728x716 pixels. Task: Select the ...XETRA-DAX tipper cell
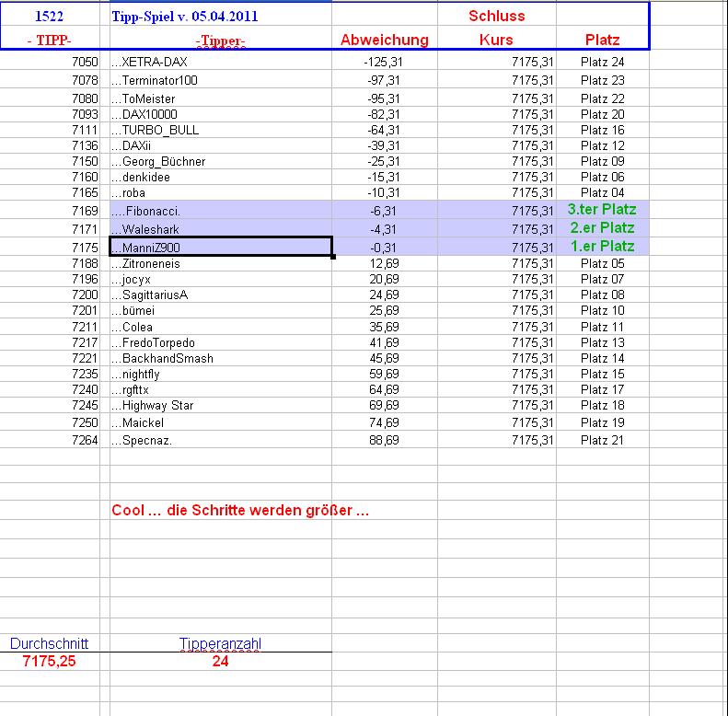(221, 62)
